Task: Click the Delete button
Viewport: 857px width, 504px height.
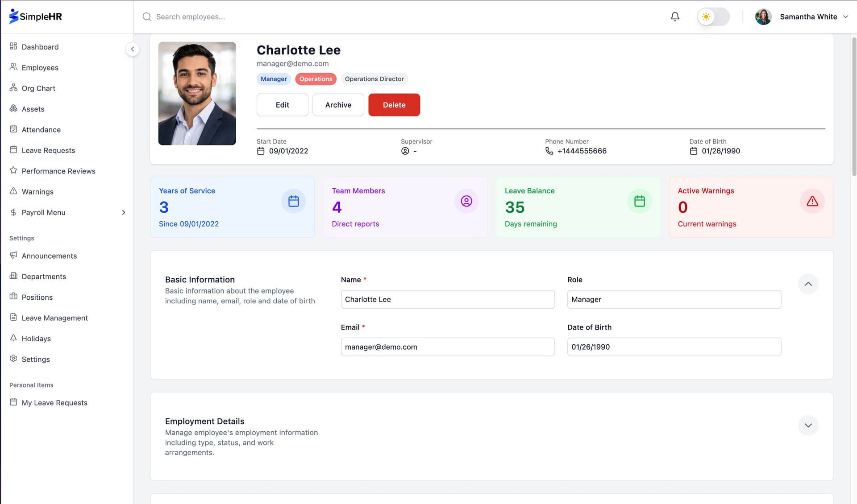Action: click(x=394, y=105)
